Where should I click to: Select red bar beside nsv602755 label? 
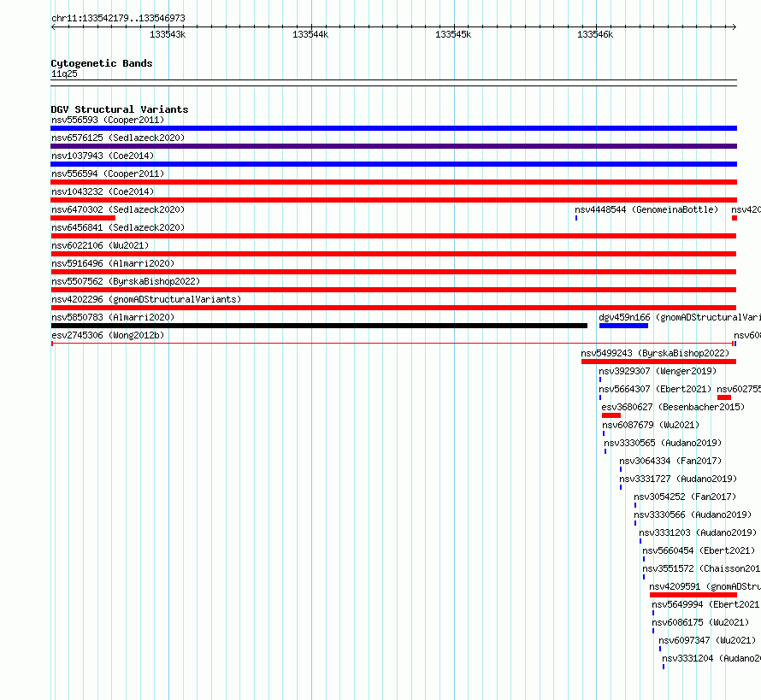[724, 397]
